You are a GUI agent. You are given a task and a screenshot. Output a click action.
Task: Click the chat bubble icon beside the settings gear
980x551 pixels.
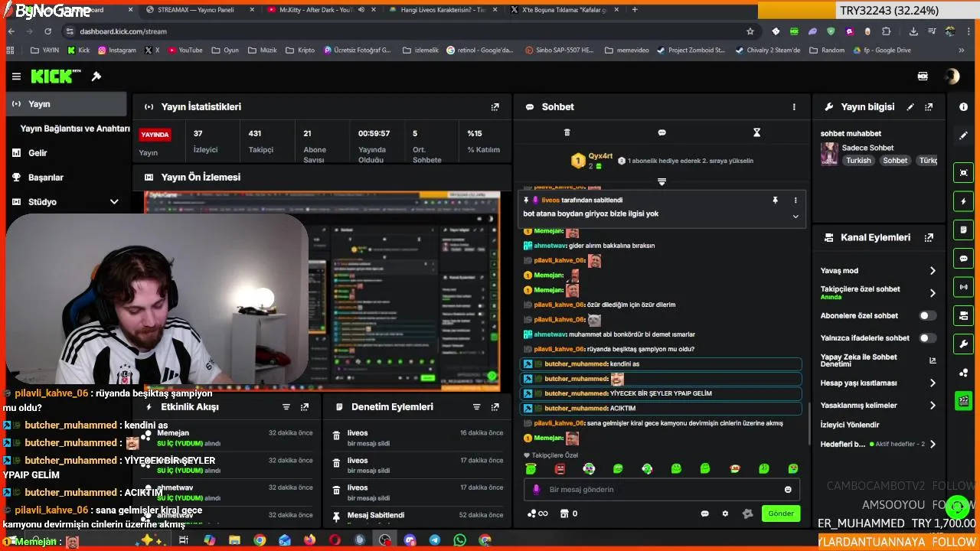click(704, 514)
